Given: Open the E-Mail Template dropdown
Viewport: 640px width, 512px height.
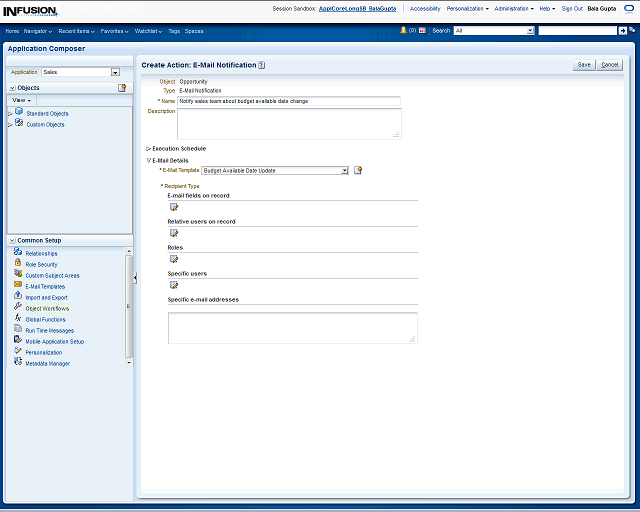Looking at the screenshot, I should click(344, 171).
